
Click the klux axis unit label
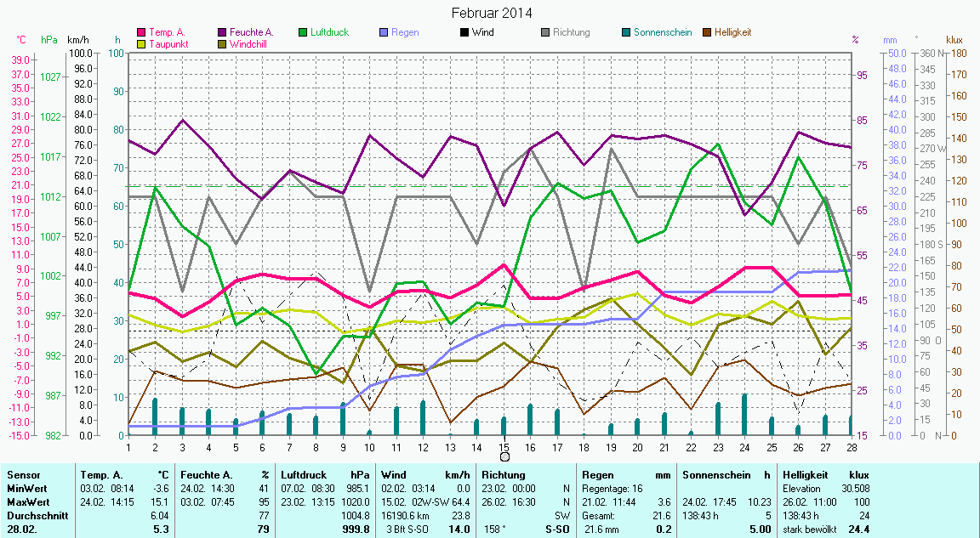pos(954,40)
